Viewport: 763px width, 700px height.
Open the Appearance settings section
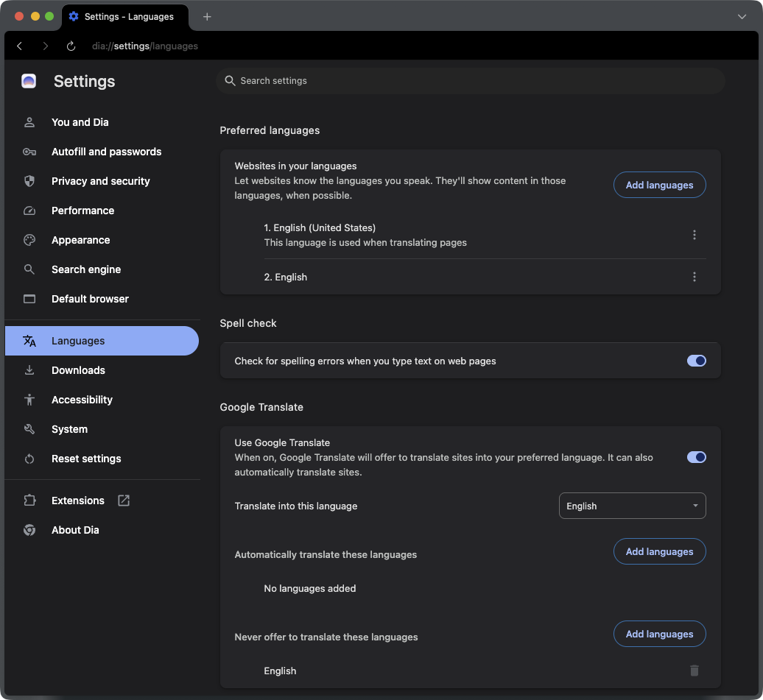80,240
